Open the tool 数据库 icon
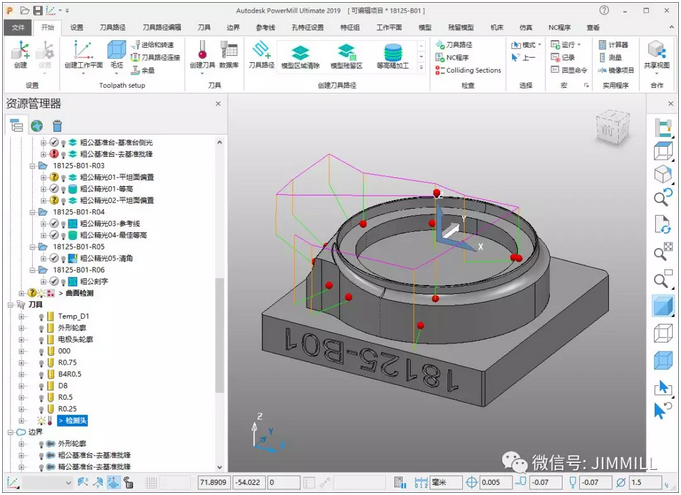Viewport: 681px width, 495px height. (x=228, y=54)
